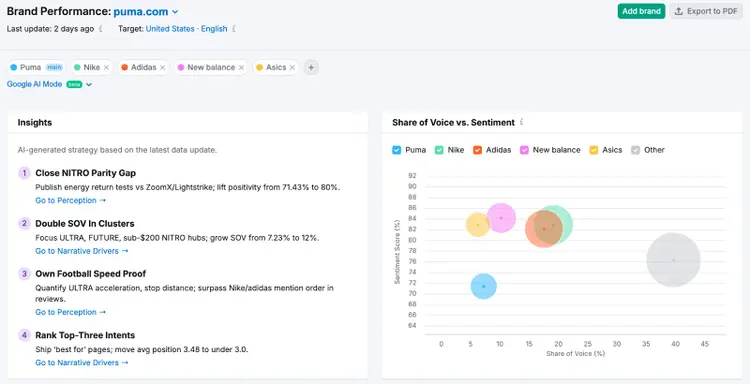Remove the Adidas brand chip

(x=163, y=67)
